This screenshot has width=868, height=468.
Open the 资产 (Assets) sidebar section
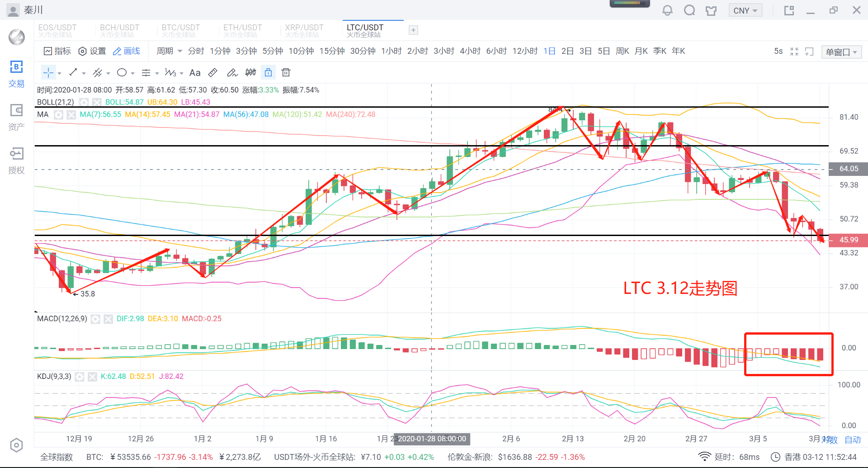click(16, 118)
